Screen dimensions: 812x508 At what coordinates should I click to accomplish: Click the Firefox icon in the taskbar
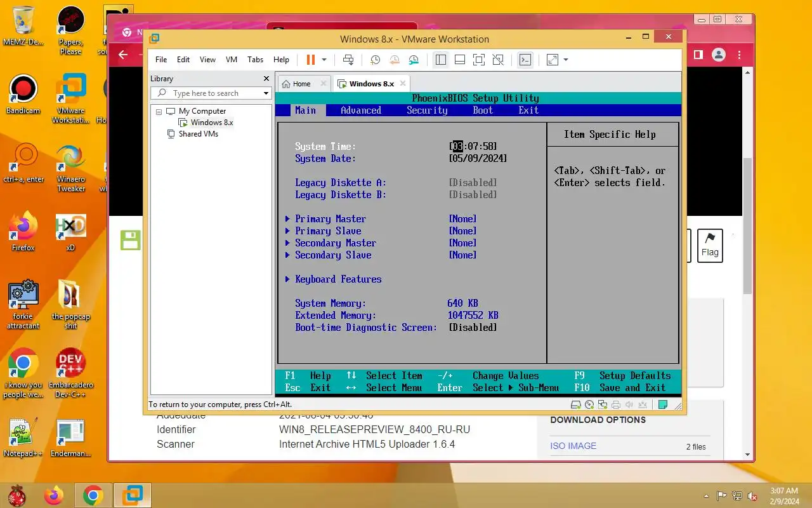[x=54, y=495]
